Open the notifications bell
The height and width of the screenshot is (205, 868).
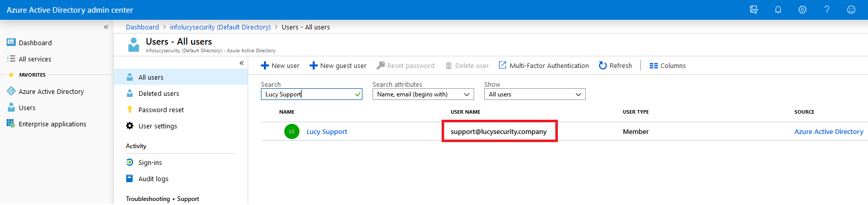point(778,10)
